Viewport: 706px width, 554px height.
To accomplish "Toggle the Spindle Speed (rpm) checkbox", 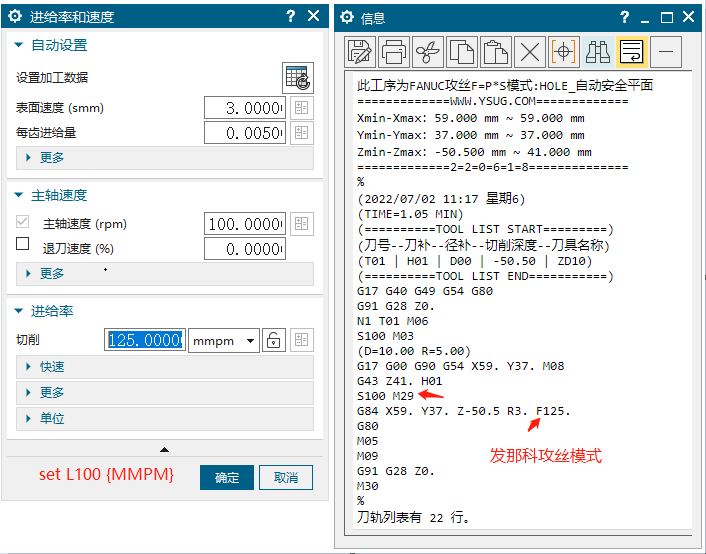I will coord(23,222).
